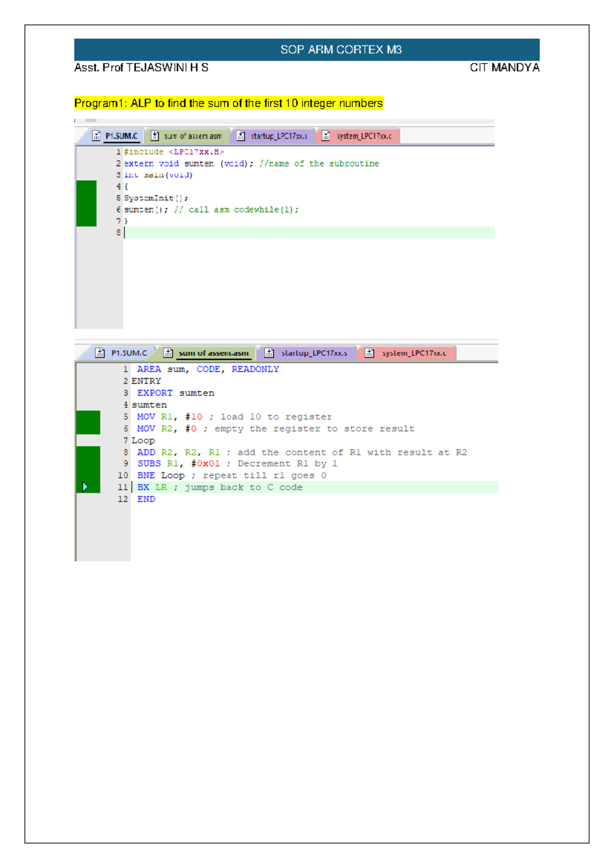Click the EXPORT sumten line
Viewport: 614px width, 868px height.
(176, 393)
